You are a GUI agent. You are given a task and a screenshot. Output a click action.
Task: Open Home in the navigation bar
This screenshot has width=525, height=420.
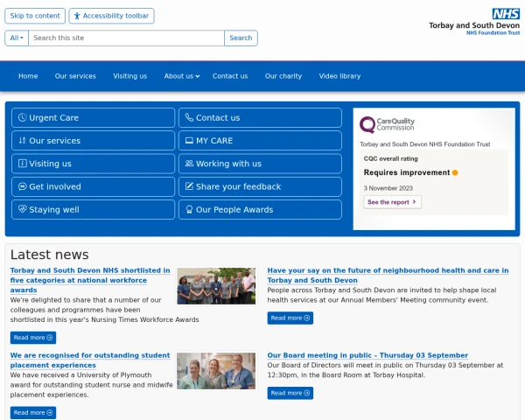pyautogui.click(x=28, y=76)
